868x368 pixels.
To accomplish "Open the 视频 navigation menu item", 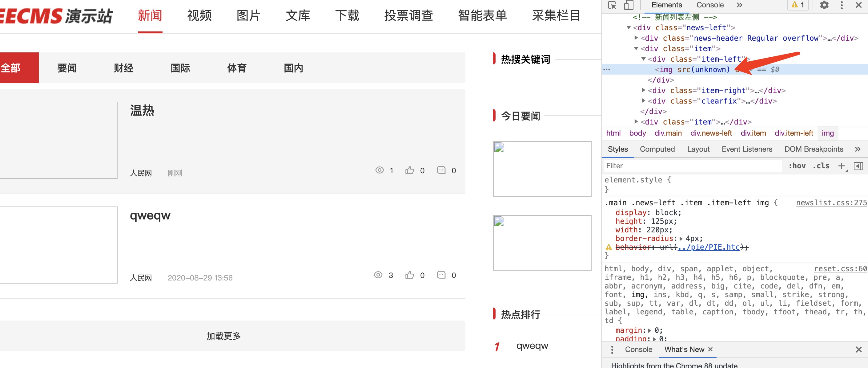I will (199, 15).
